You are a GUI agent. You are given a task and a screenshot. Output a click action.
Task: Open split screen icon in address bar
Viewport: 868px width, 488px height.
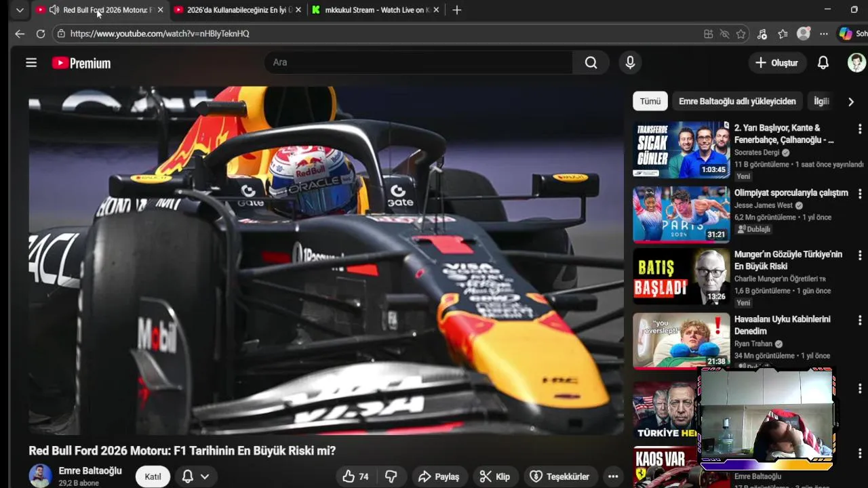pyautogui.click(x=708, y=34)
